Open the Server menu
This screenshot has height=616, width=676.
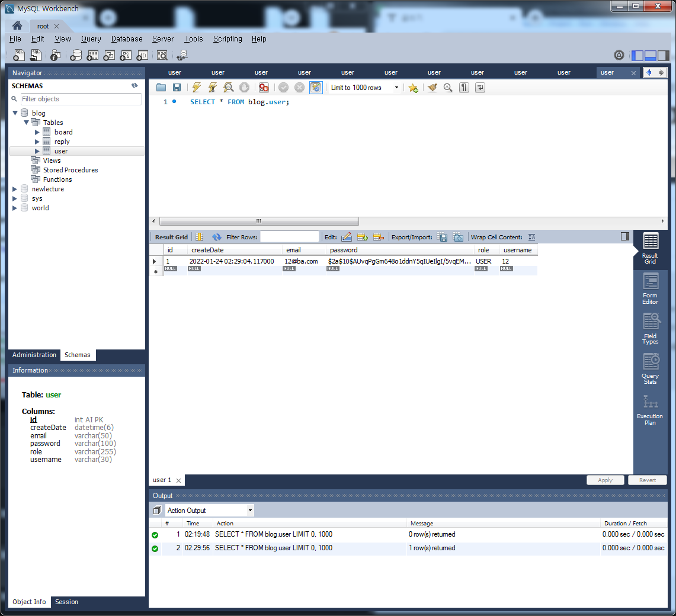coord(163,39)
